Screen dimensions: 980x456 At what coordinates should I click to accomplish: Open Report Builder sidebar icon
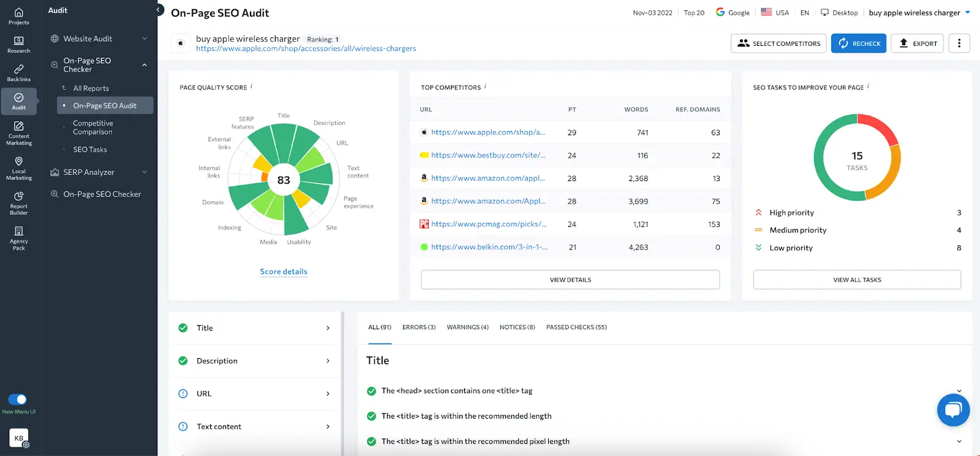19,203
